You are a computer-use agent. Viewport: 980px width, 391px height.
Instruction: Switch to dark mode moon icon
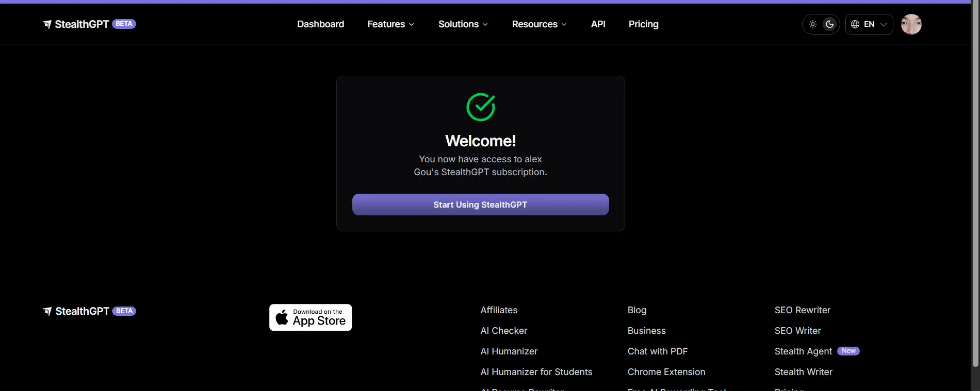tap(830, 24)
